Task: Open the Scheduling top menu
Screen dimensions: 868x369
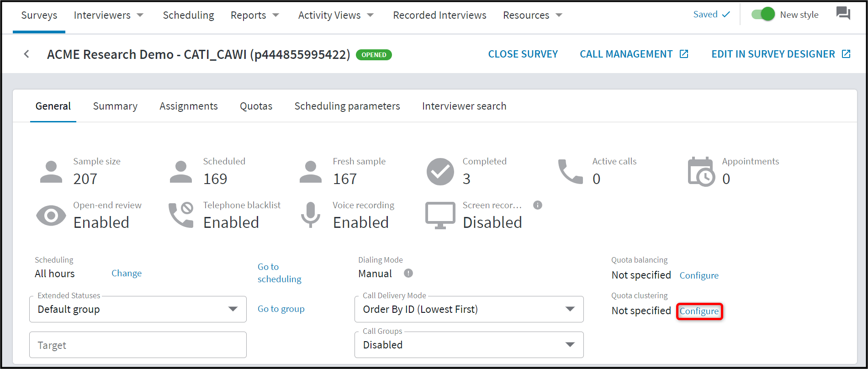Action: click(x=188, y=15)
